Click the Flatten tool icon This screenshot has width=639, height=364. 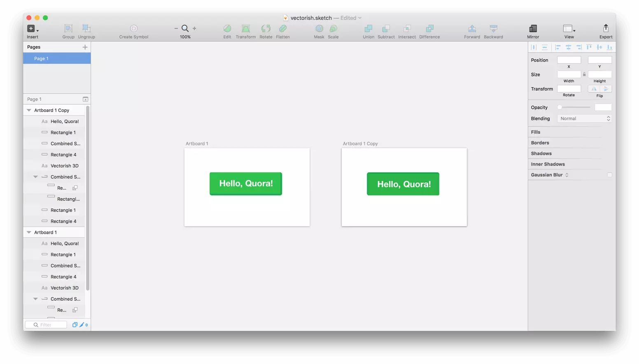(x=283, y=28)
